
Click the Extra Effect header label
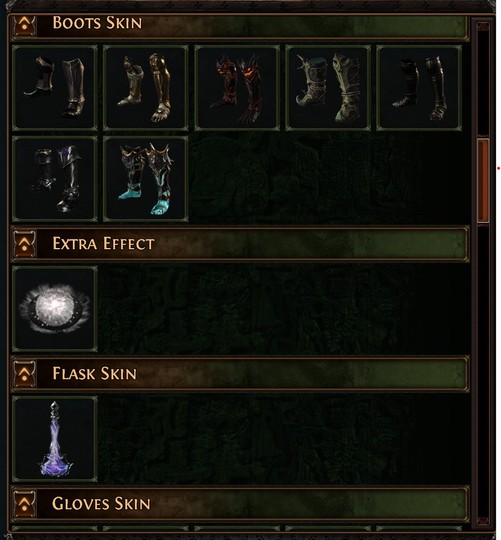point(103,243)
